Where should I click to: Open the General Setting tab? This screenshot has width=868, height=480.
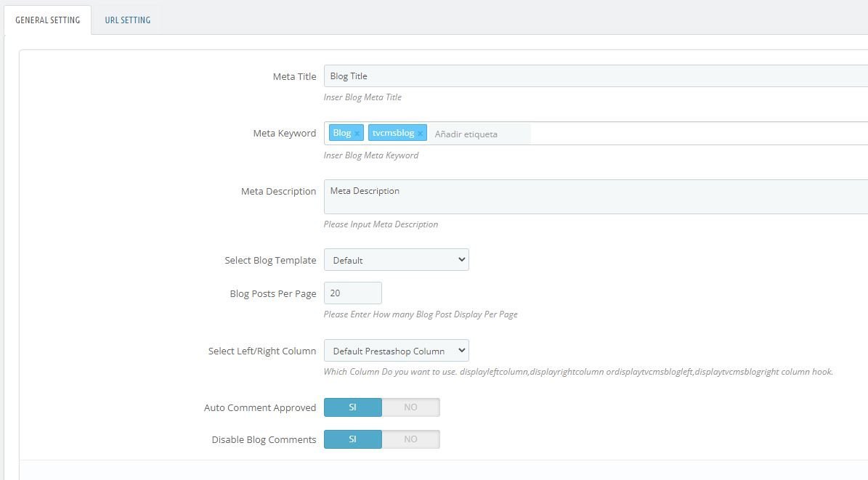tap(48, 20)
